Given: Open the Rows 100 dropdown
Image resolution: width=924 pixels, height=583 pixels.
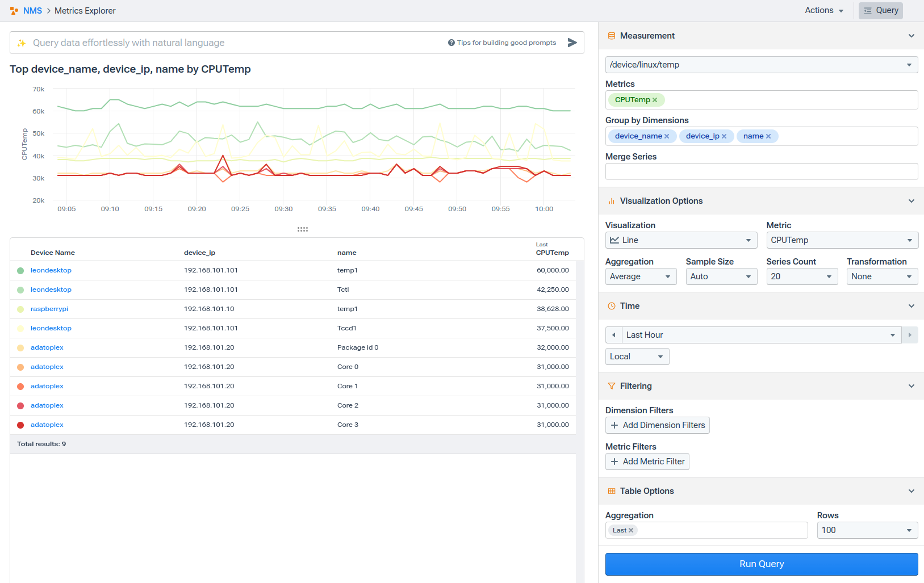Looking at the screenshot, I should [868, 530].
